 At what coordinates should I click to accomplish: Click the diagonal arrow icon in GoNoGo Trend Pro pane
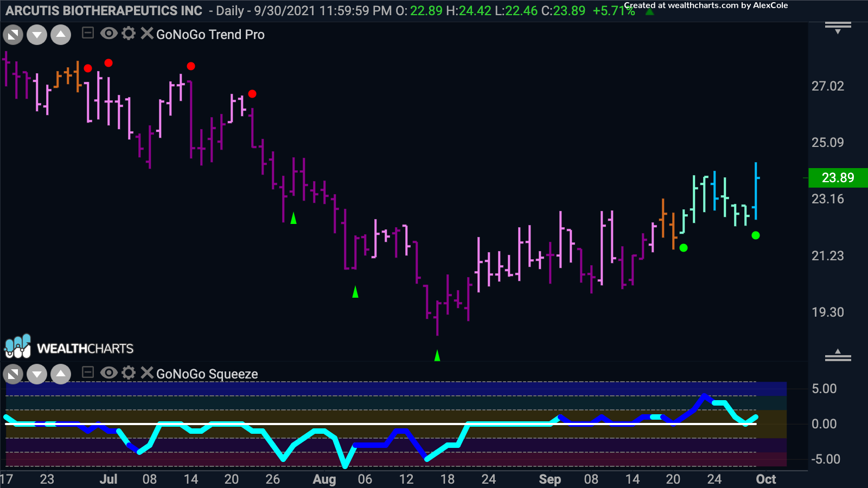tap(13, 35)
